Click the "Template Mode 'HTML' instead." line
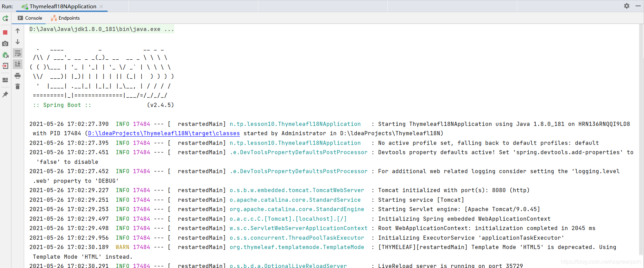 point(83,257)
